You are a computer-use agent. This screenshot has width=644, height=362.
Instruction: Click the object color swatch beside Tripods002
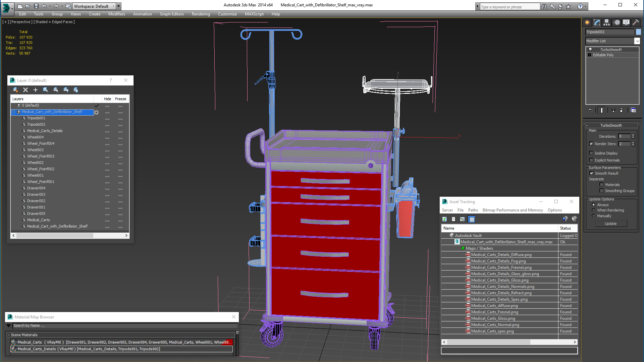pos(638,32)
